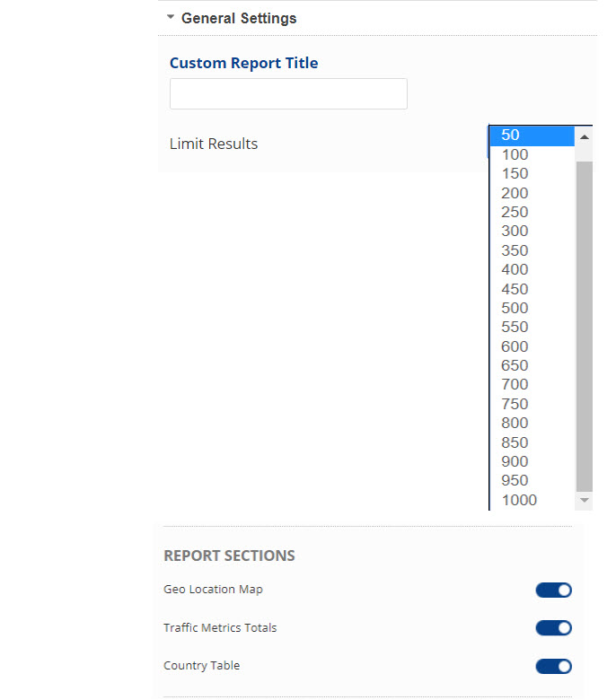Toggle the Geo Location Map switch
This screenshot has width=616, height=700.
click(x=553, y=590)
